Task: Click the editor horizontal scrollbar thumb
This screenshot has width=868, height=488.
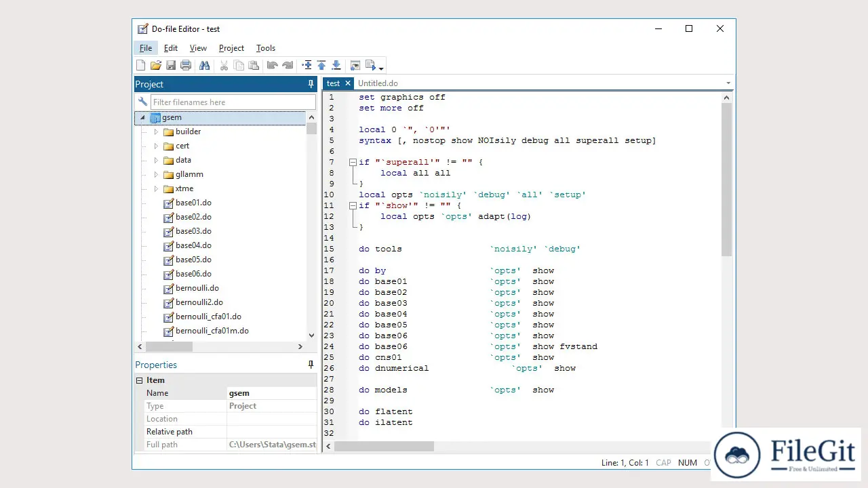Action: (x=384, y=446)
